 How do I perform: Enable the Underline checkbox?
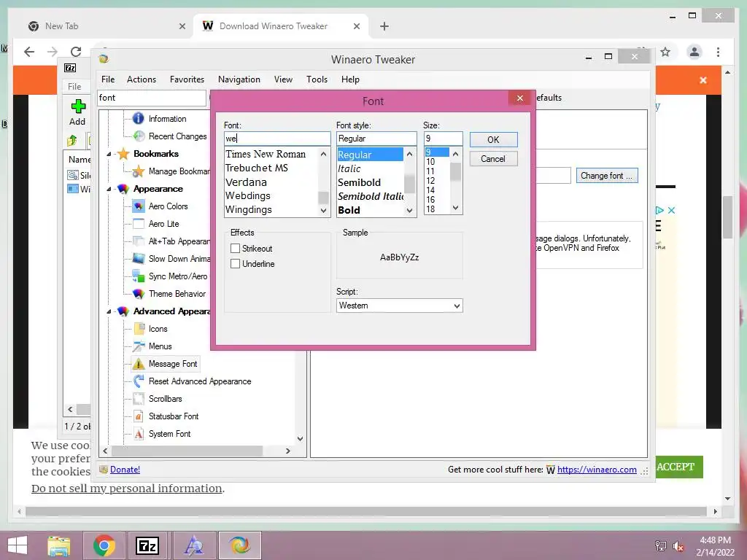coord(235,263)
